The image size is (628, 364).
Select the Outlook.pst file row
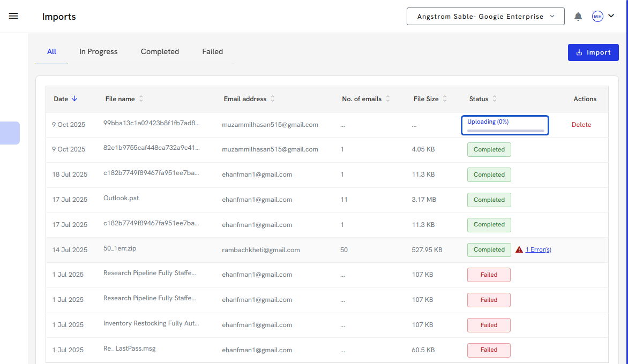tap(121, 198)
